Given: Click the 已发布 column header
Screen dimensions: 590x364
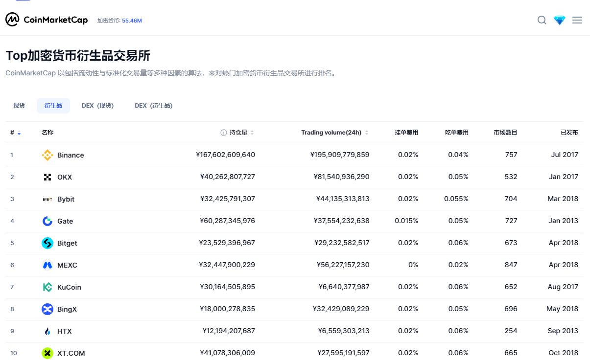Looking at the screenshot, I should click(x=569, y=133).
